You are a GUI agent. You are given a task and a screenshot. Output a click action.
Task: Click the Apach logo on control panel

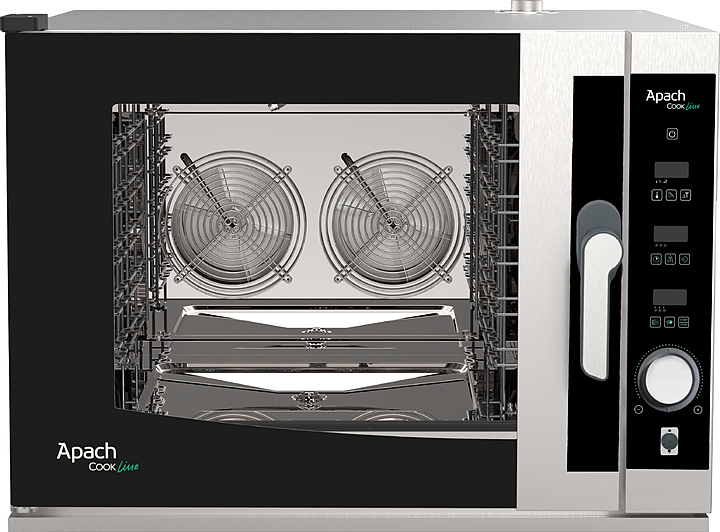coord(667,101)
